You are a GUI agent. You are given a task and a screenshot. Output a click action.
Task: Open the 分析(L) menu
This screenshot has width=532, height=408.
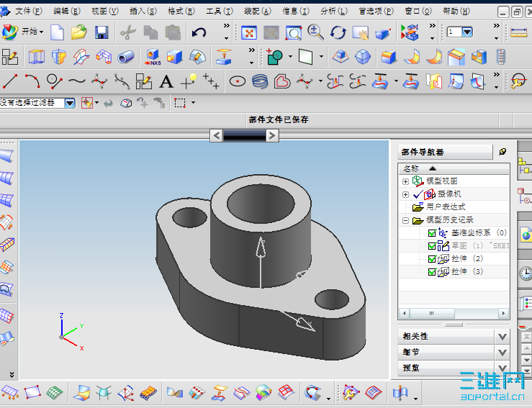pos(334,12)
